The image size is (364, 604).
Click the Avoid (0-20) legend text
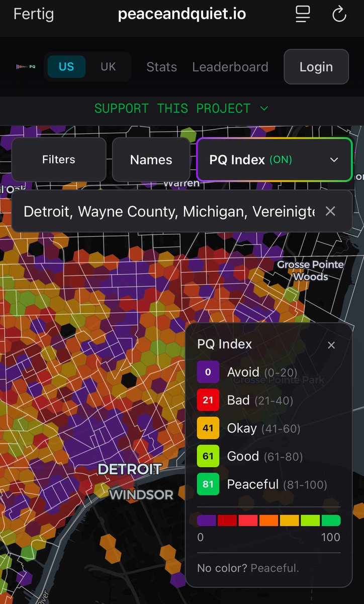tap(262, 372)
